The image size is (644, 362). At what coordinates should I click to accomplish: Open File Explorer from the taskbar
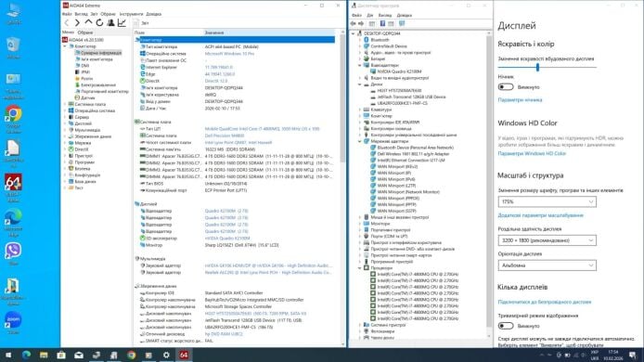point(44,355)
